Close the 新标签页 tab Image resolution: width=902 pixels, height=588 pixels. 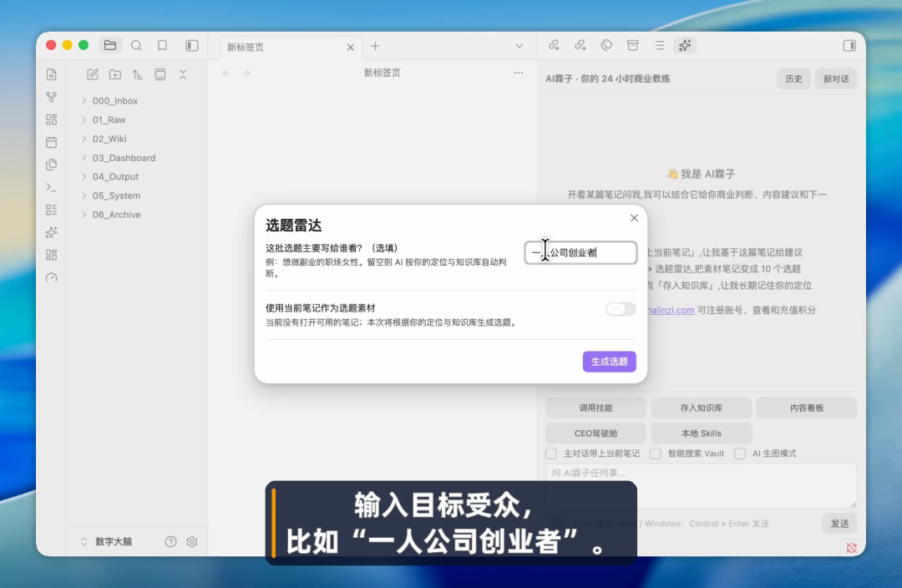pos(350,47)
